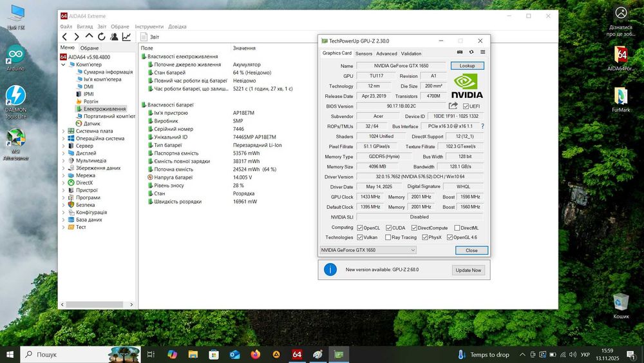The width and height of the screenshot is (644, 363).
Task: Show hidden system tray icons chevron
Action: tap(522, 355)
